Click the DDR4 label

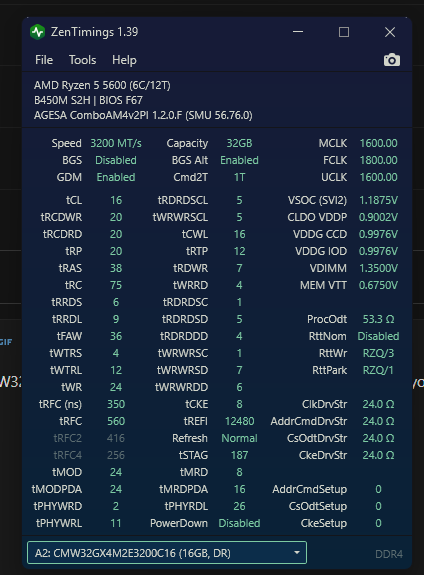389,554
